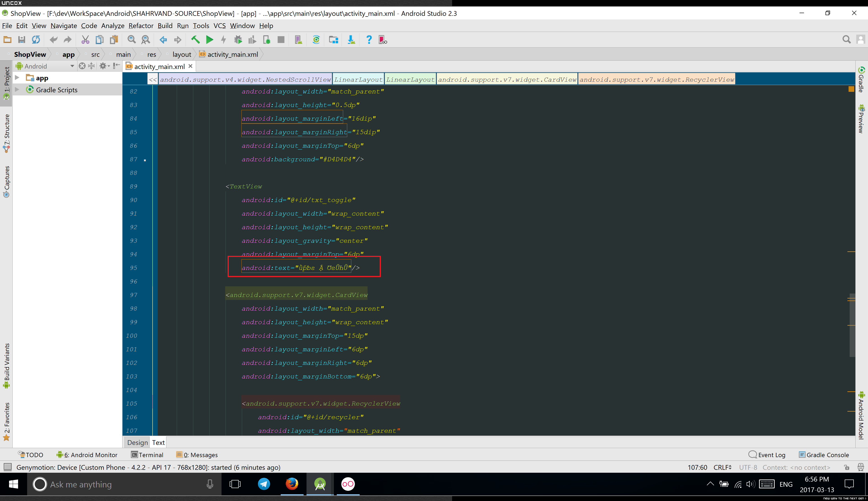Click the breadcrumb '<<' scroll-left button

click(153, 79)
